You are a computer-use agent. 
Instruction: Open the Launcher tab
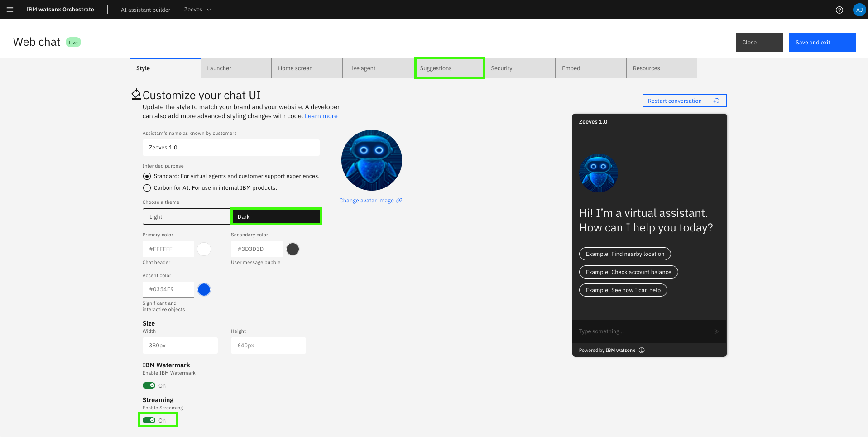tap(235, 68)
